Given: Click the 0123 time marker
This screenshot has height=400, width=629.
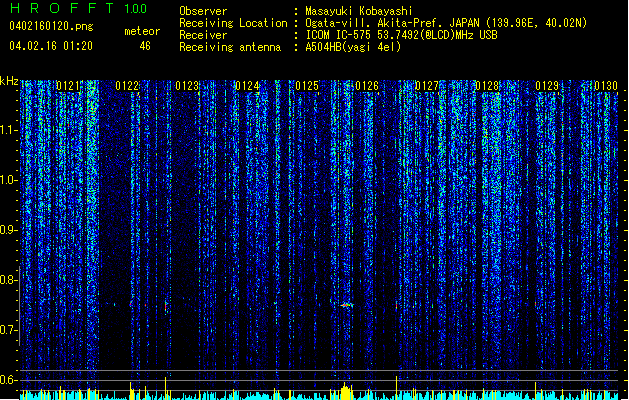Looking at the screenshot, I should [x=187, y=86].
